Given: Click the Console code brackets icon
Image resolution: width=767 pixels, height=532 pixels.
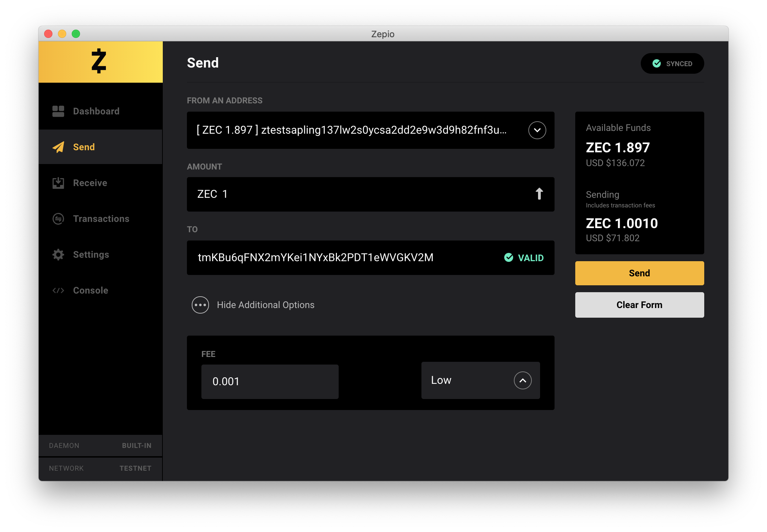Looking at the screenshot, I should (x=58, y=290).
